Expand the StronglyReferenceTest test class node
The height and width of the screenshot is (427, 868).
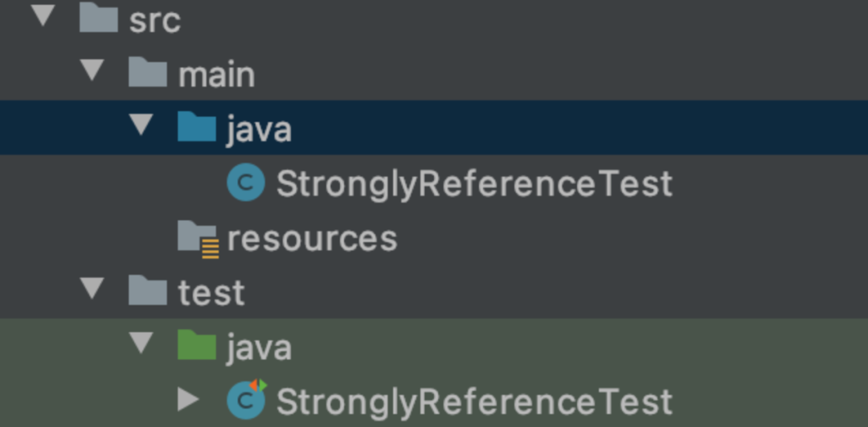188,400
